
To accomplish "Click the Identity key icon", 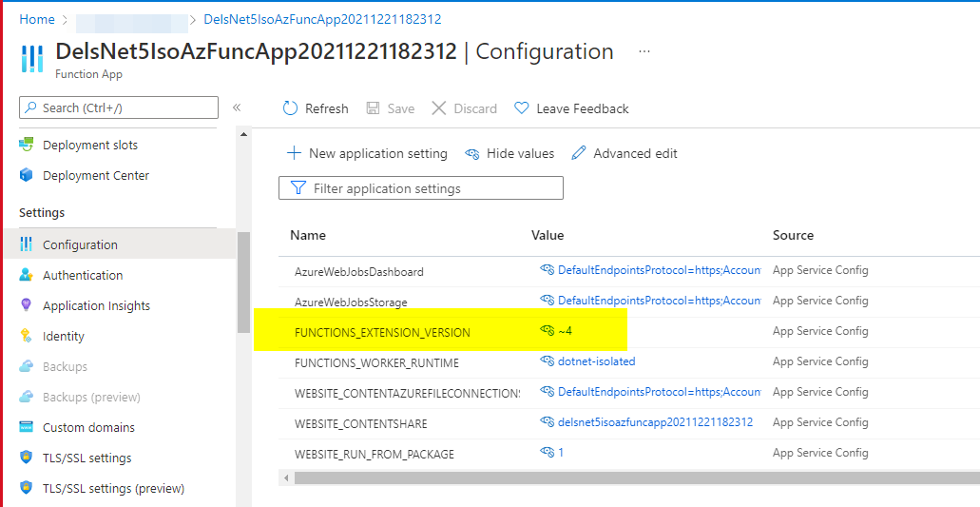I will [x=26, y=336].
